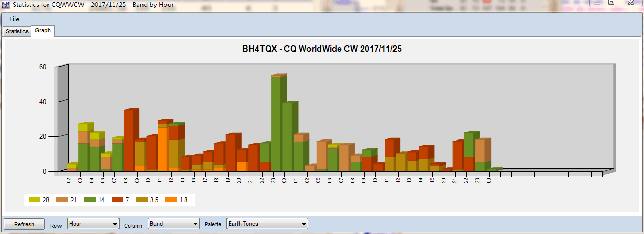This screenshot has height=234, width=644.
Task: Click the green bar of about 40 beside the tallest bar
Action: 288,137
